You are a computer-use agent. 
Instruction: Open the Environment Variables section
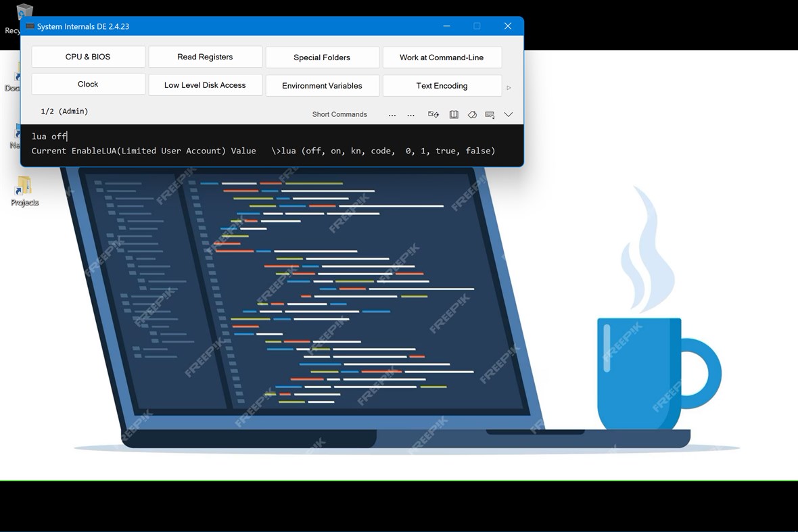(323, 86)
